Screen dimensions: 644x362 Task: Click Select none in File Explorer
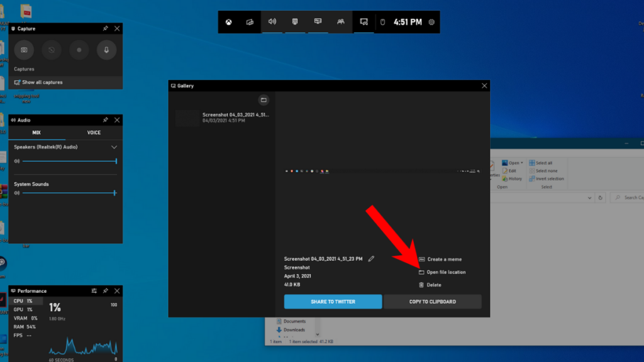click(x=543, y=171)
